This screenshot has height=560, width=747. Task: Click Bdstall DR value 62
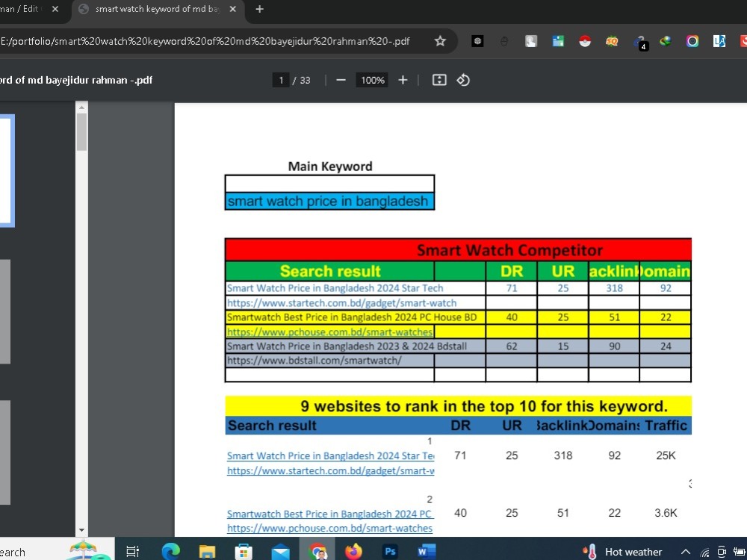click(512, 346)
